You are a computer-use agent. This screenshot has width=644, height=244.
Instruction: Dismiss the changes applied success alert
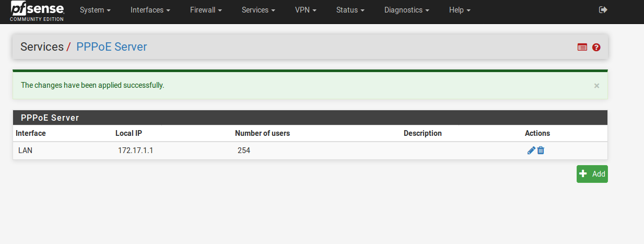pos(596,86)
